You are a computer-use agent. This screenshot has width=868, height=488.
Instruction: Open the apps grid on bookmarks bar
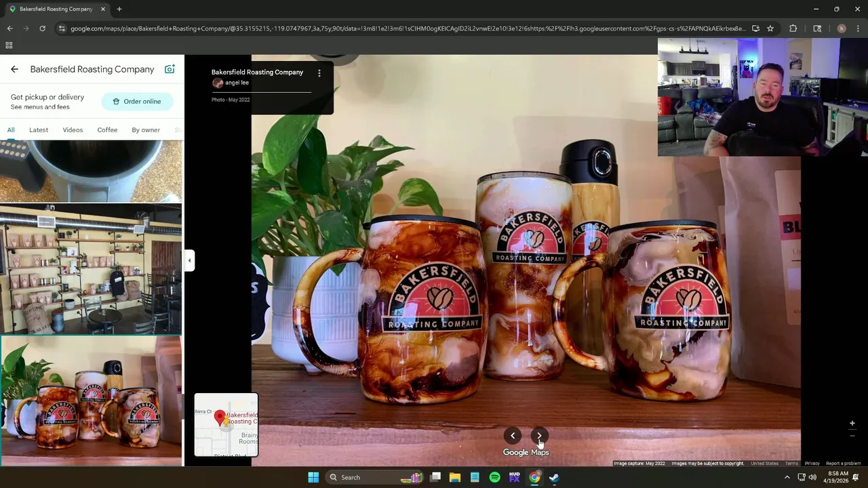(x=9, y=45)
